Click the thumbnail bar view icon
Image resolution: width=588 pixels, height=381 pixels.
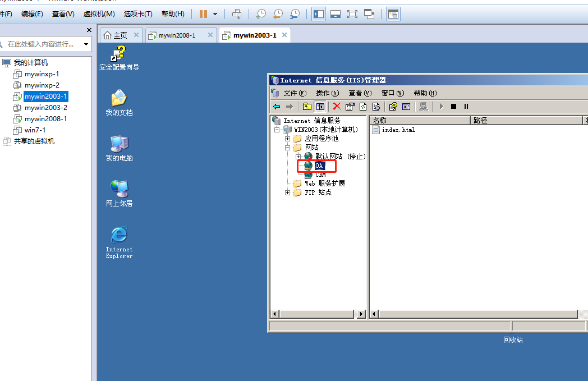[x=336, y=14]
